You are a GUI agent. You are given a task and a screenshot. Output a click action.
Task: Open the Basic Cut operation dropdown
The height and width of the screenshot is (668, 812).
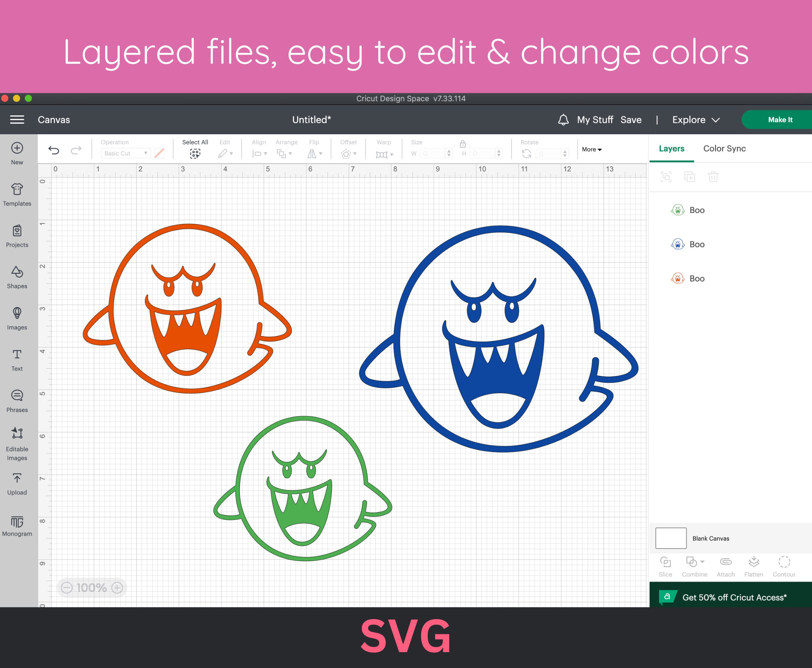tap(125, 153)
